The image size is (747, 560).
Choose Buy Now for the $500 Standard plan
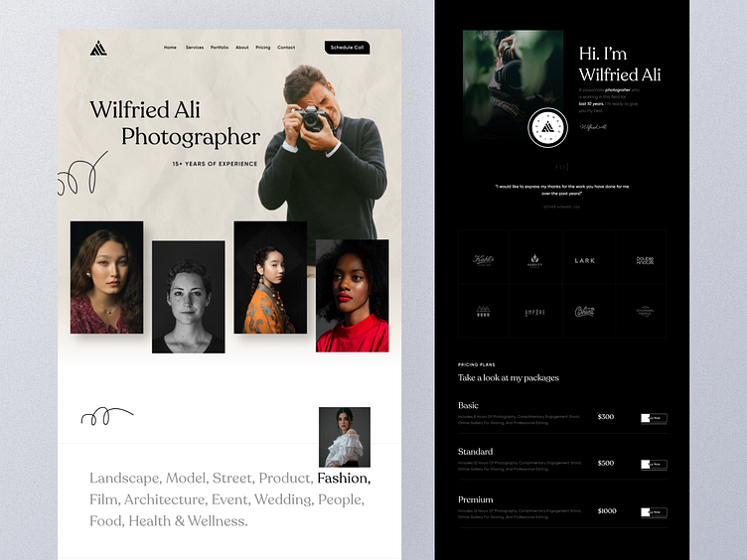pyautogui.click(x=654, y=465)
